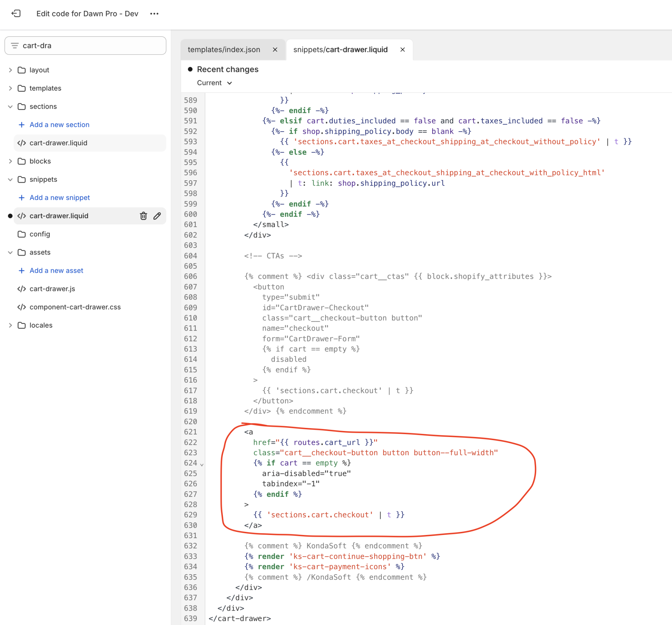Screen dimensions: 672x625
Task: Click render 'ks-cart-continue-shopping-btn' line
Action: tap(342, 556)
